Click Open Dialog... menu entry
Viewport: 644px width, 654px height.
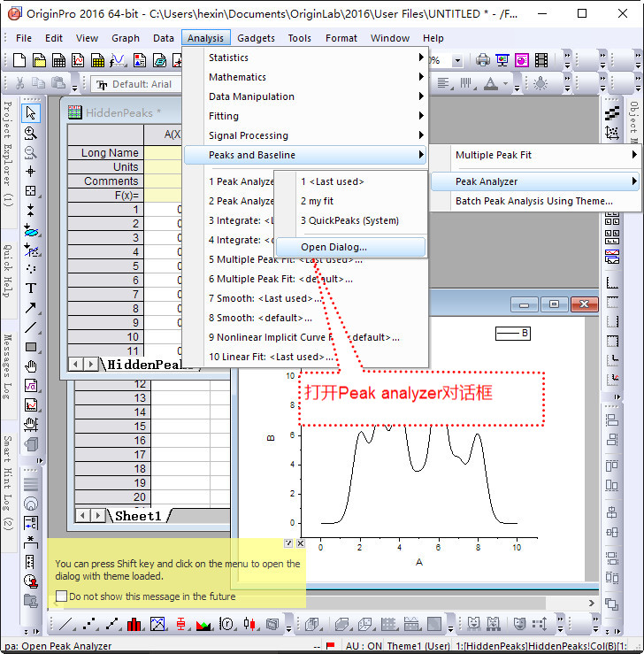click(x=333, y=247)
